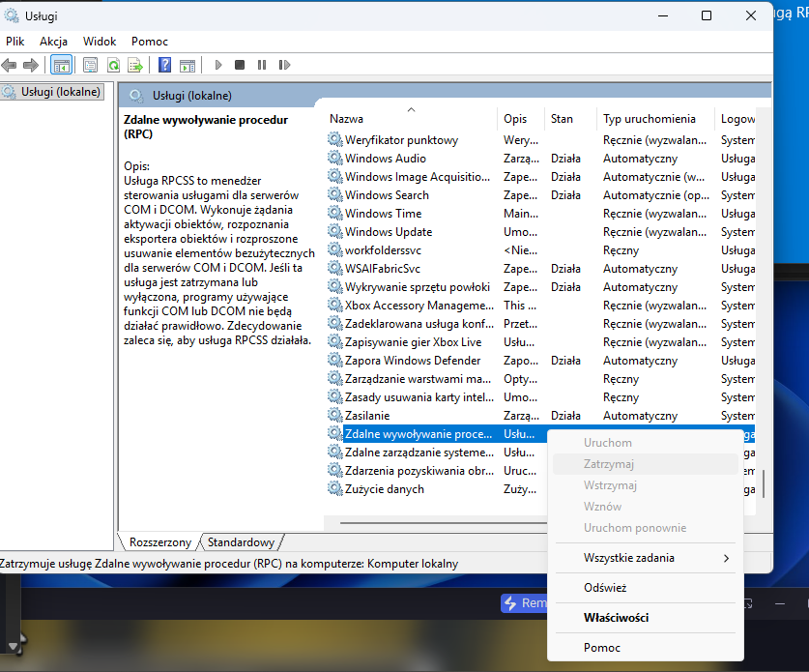Click the gear icon beside workfolderssvc
Screen dimensions: 809x672
click(x=335, y=249)
